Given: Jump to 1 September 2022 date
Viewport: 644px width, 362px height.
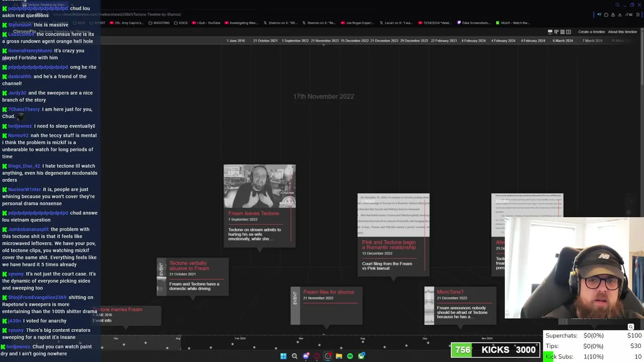Looking at the screenshot, I should [295, 41].
